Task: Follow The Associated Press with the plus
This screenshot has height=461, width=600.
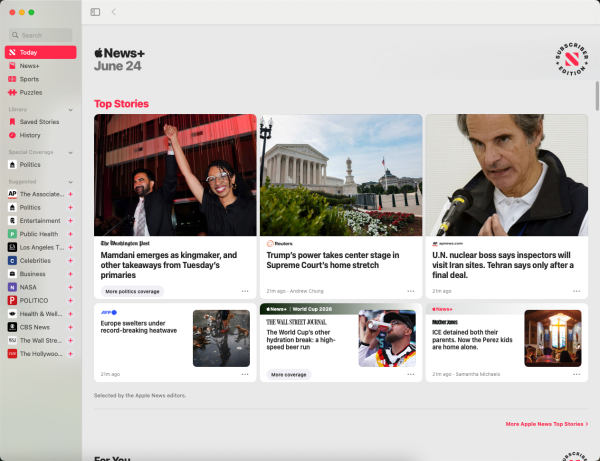Action: coord(70,194)
